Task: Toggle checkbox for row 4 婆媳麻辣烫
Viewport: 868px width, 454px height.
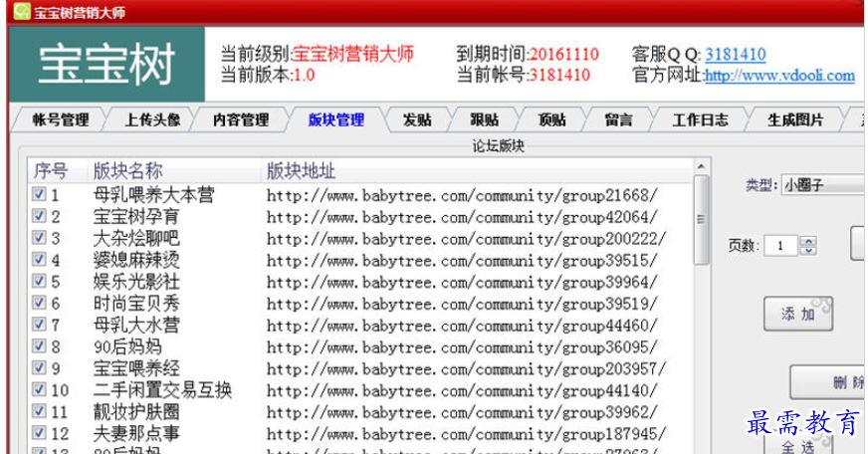Action: coord(39,259)
